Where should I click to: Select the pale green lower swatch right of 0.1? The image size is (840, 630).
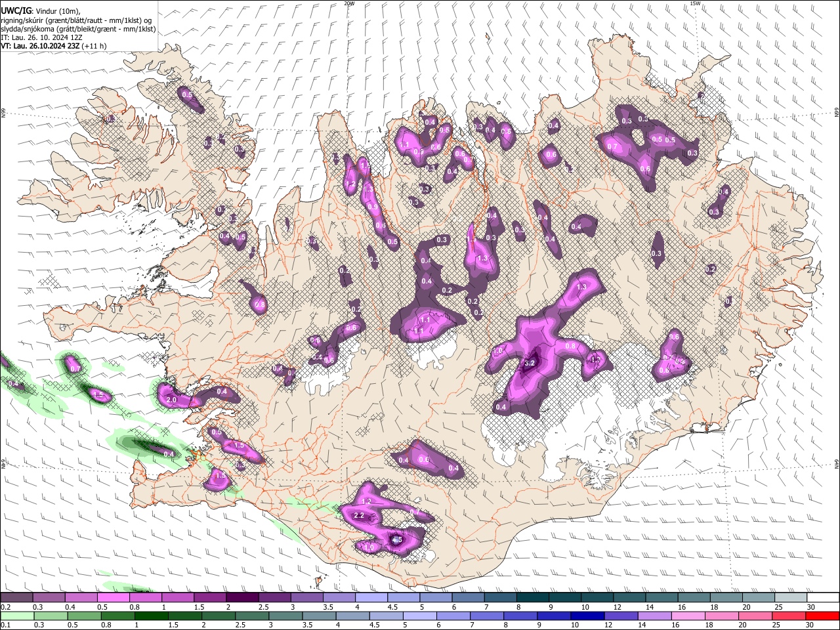point(17,616)
